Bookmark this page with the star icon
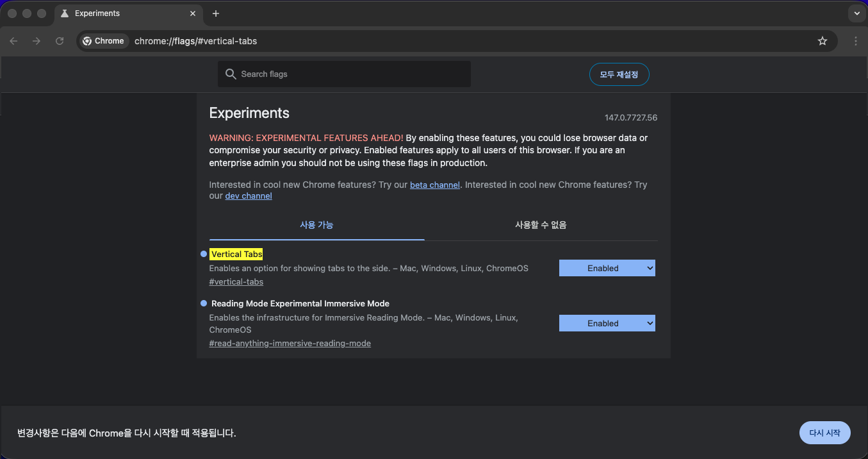868x459 pixels. pos(823,41)
